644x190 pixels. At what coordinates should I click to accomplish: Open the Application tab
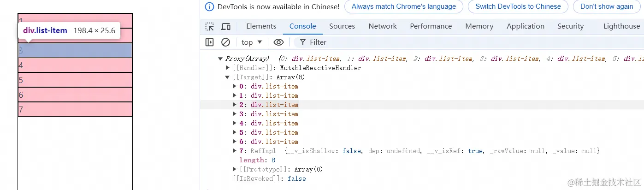526,26
